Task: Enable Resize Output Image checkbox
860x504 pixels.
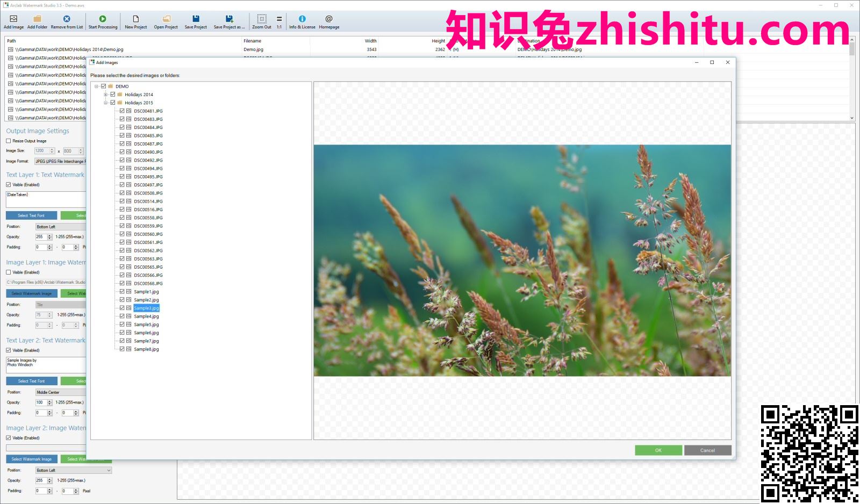Action: point(9,141)
